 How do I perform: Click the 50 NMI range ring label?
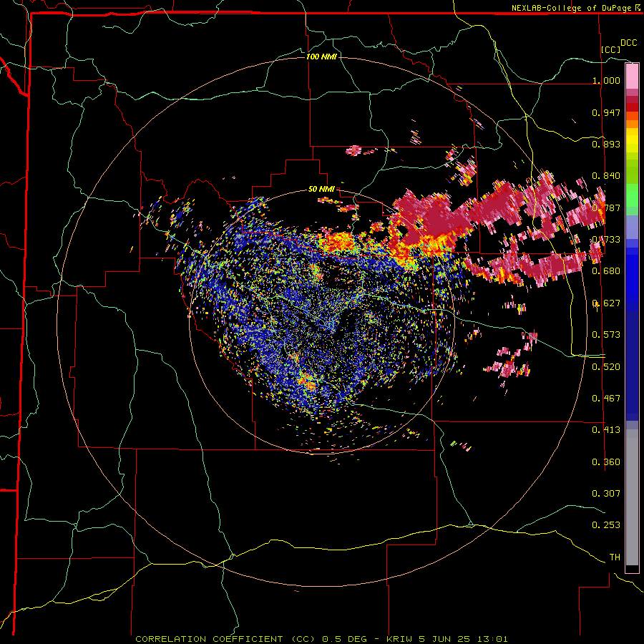(x=321, y=190)
